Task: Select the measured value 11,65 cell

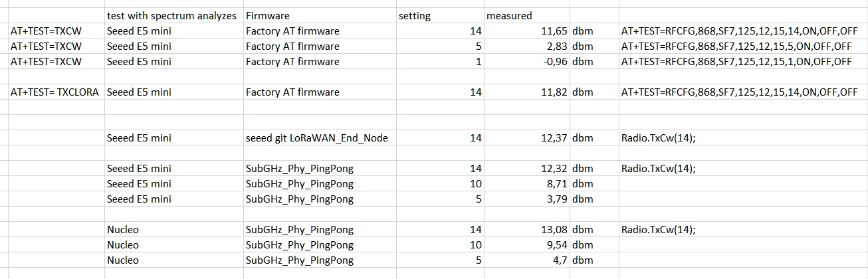Action: click(527, 31)
